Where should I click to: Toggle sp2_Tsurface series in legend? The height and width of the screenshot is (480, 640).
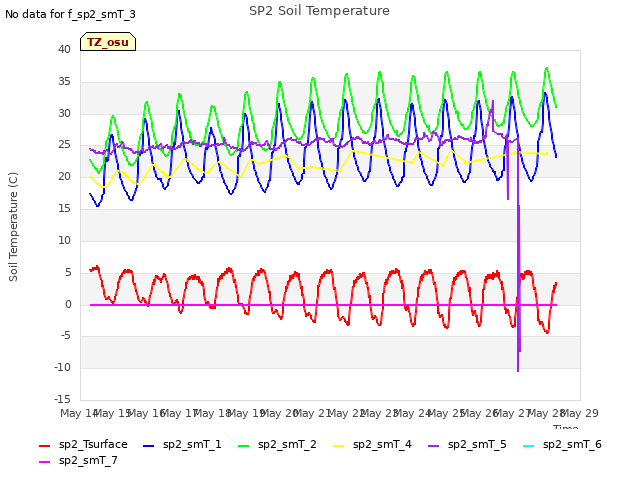click(83, 444)
